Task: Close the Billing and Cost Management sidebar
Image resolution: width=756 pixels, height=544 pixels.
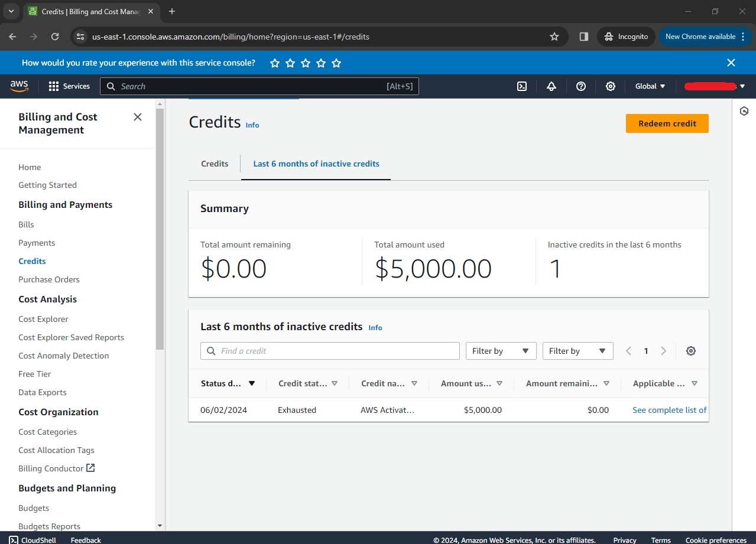Action: (138, 117)
